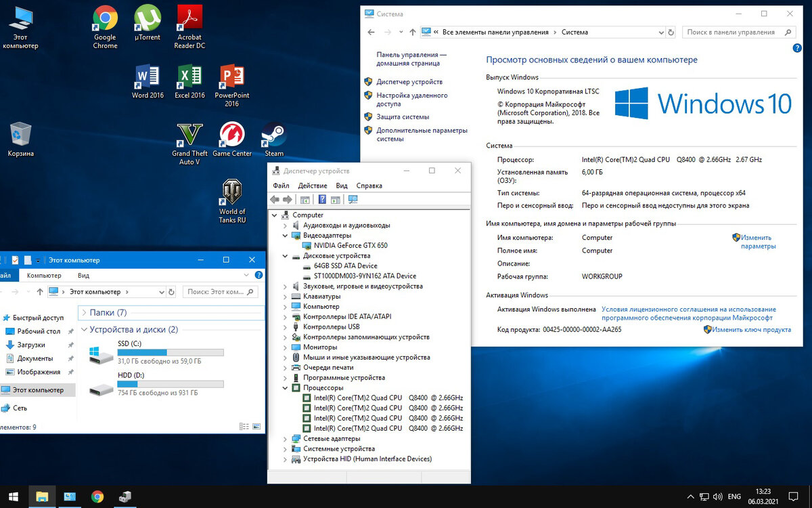Image resolution: width=812 pixels, height=508 pixels.
Task: Open File Explorer from taskbar
Action: click(x=42, y=496)
